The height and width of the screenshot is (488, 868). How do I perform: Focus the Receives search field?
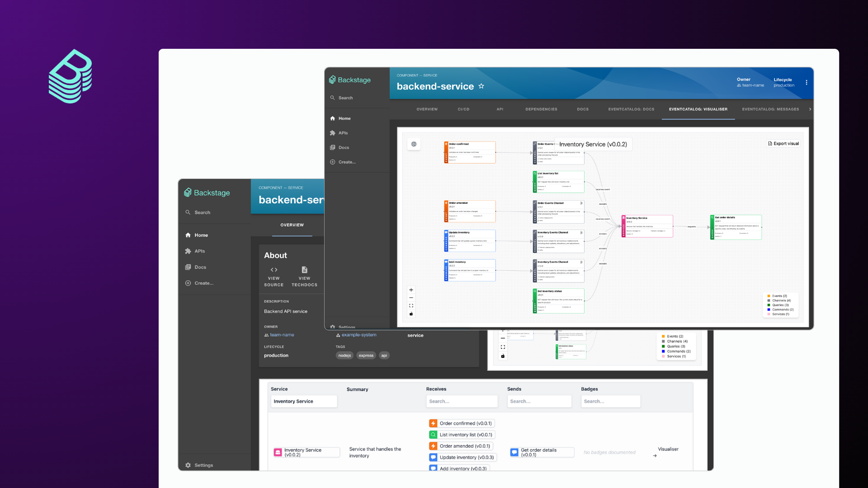pyautogui.click(x=462, y=401)
